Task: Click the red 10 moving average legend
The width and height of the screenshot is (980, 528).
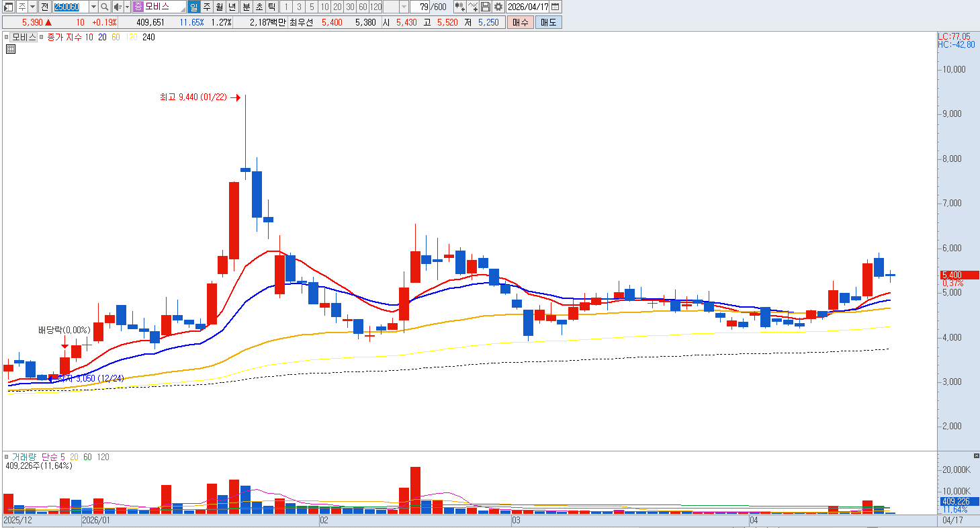Action: [x=89, y=38]
